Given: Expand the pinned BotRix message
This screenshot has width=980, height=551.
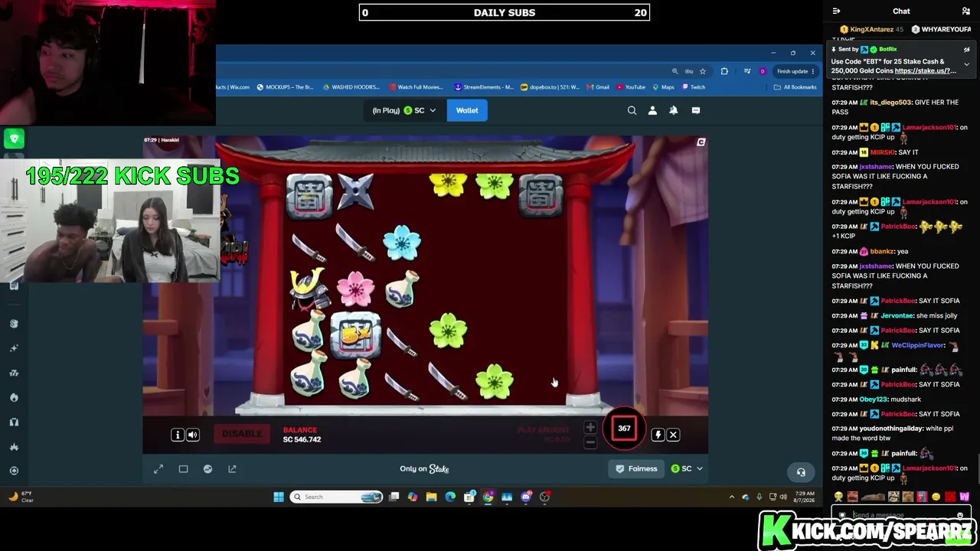Looking at the screenshot, I should coord(966,64).
